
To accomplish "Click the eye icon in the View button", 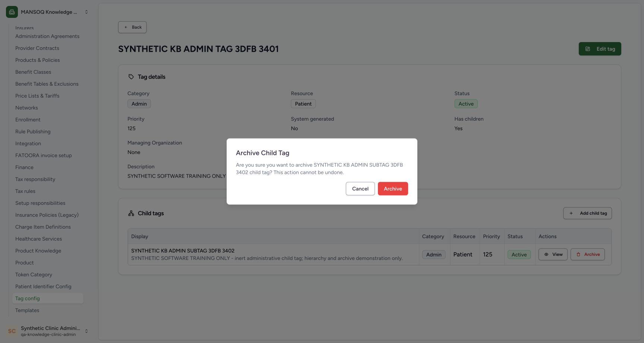I will tap(546, 254).
